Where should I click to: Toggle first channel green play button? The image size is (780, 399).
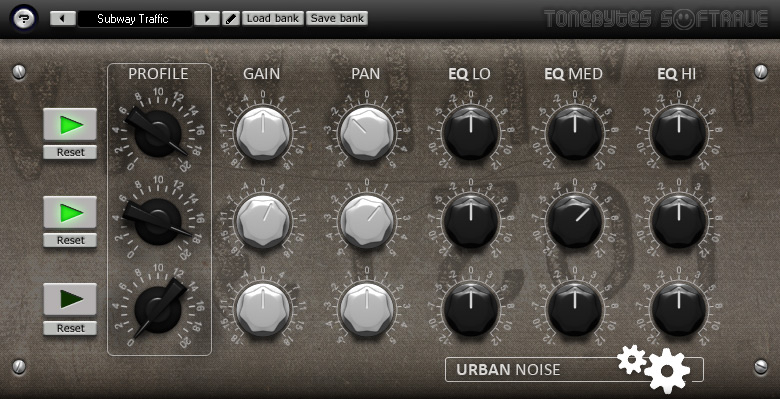pos(70,124)
